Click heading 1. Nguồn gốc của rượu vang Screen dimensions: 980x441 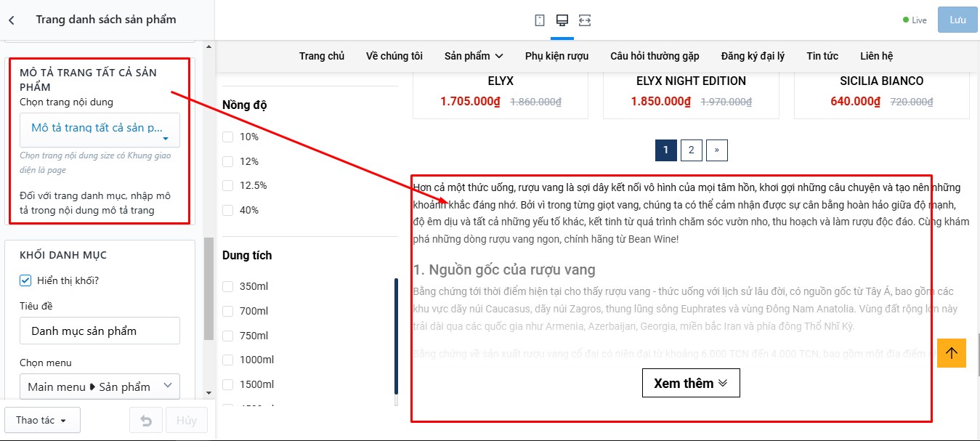tap(504, 270)
